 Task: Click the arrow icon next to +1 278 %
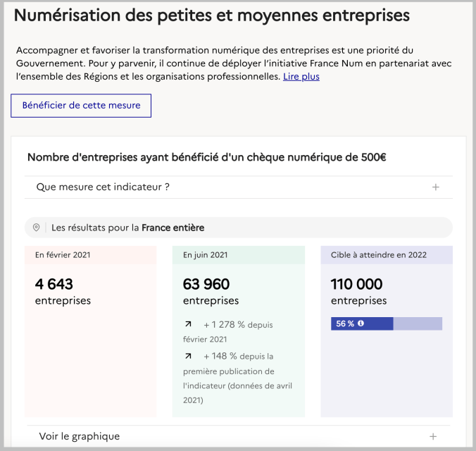pyautogui.click(x=188, y=325)
